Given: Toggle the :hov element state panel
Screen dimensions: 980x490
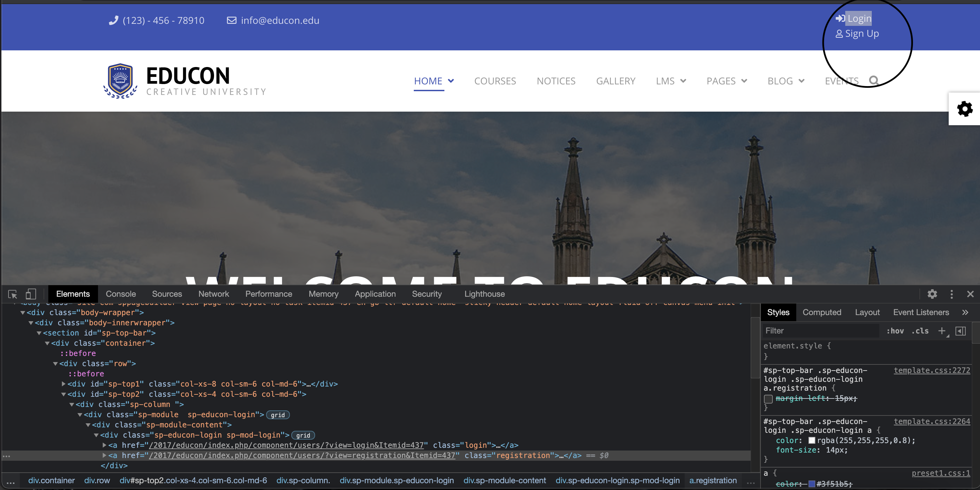Looking at the screenshot, I should click(x=895, y=331).
